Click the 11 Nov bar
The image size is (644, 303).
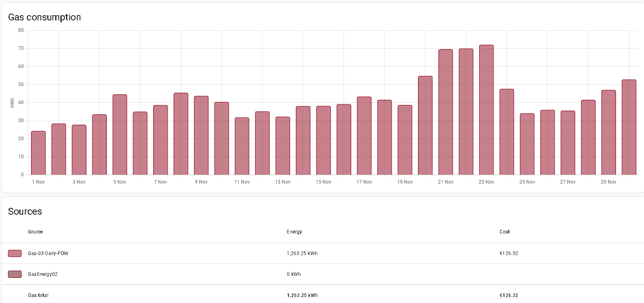[x=242, y=146]
